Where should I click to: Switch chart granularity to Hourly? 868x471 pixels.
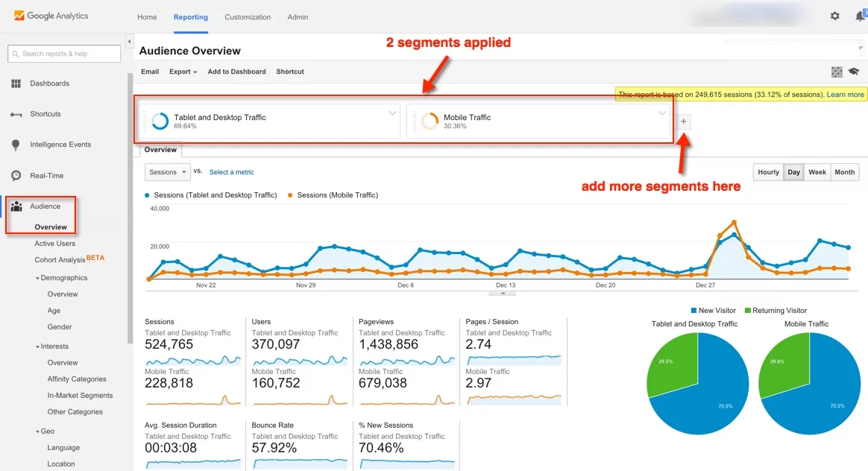tap(768, 171)
